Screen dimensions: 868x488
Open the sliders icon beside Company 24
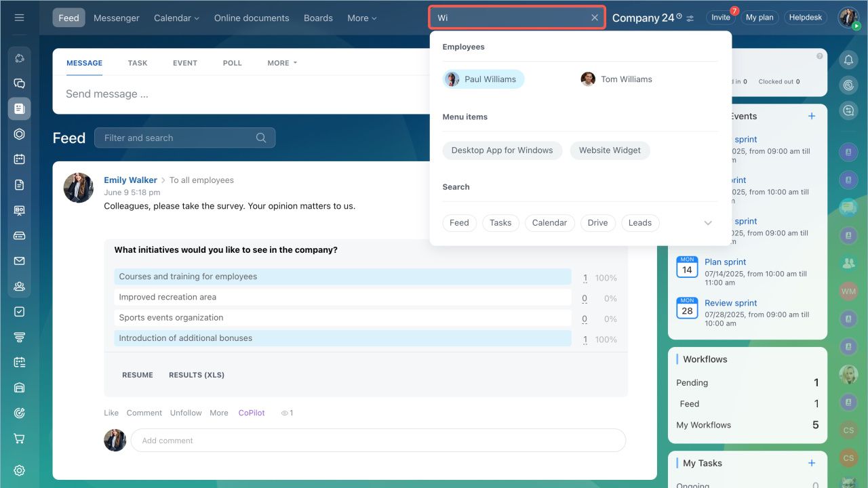(x=690, y=18)
